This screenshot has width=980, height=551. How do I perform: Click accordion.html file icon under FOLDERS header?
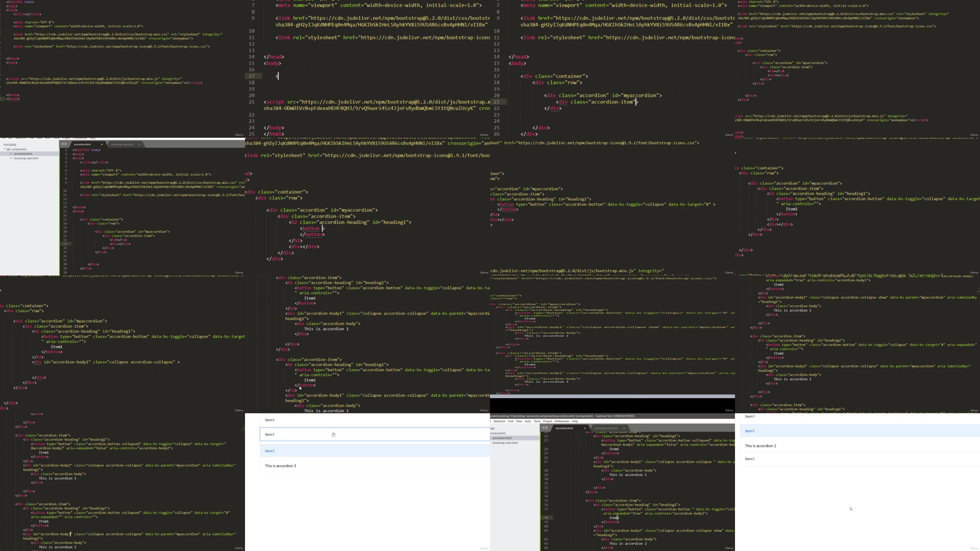[11, 154]
